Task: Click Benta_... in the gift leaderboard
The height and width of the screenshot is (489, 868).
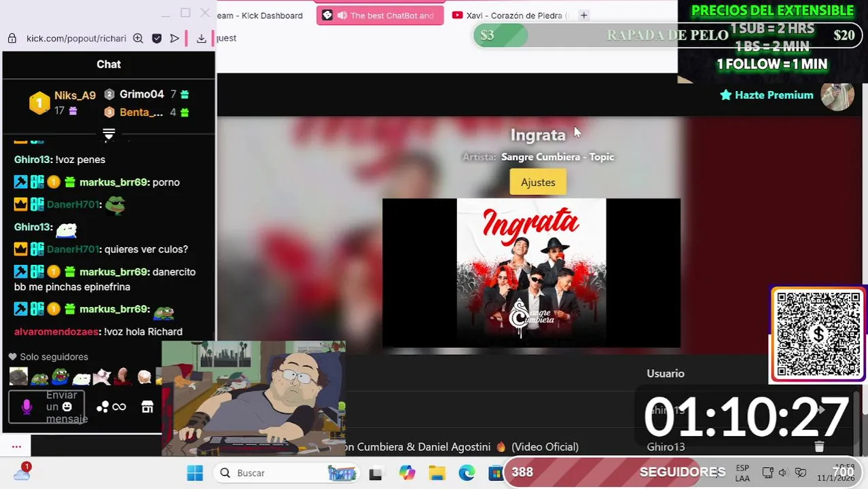Action: tap(141, 112)
